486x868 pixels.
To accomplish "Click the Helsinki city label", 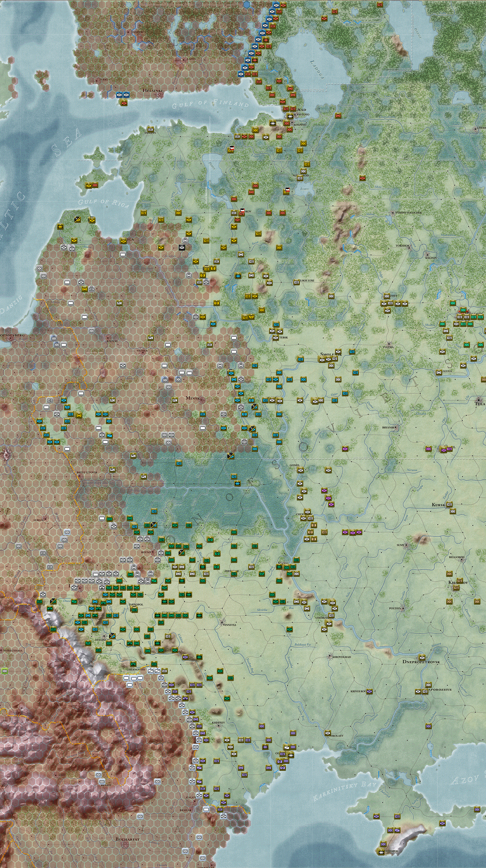I will click(153, 90).
